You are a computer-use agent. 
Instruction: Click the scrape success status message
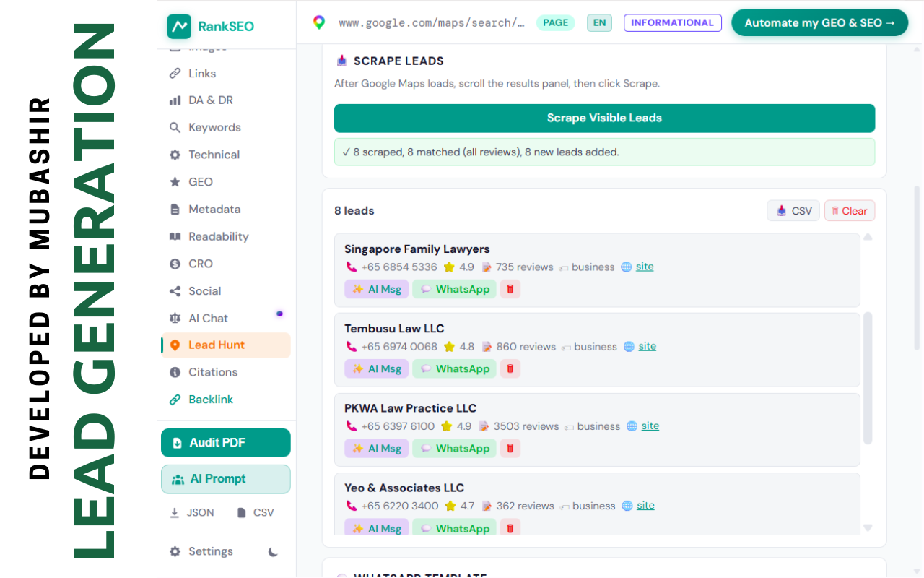point(604,152)
